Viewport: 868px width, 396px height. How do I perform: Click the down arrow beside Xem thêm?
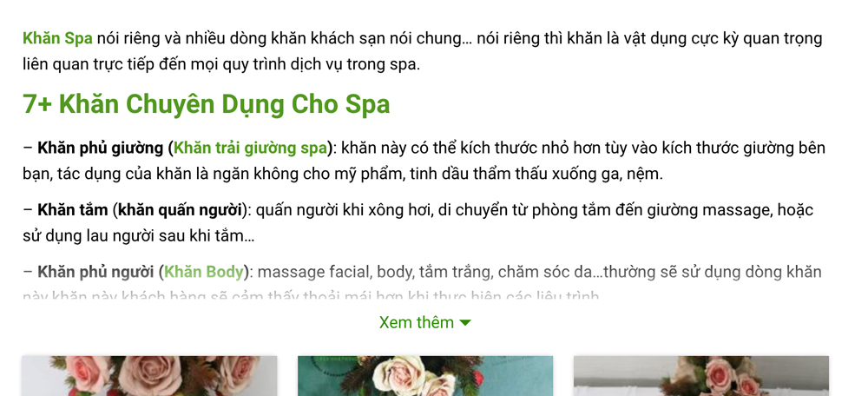coord(465,323)
